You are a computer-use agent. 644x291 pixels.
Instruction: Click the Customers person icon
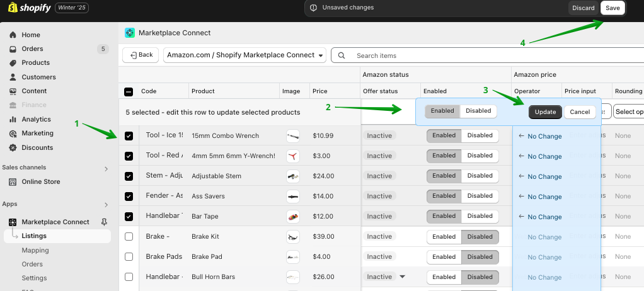[13, 77]
